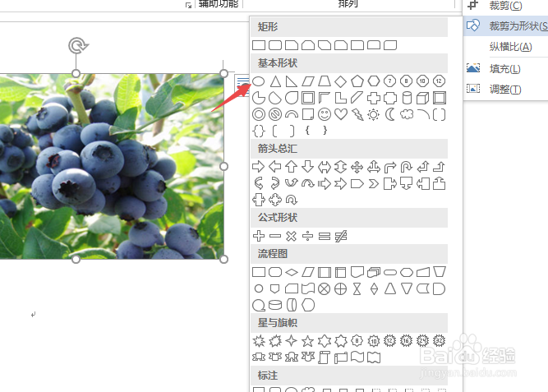The width and height of the screenshot is (548, 392).
Task: Choose the heart shape
Action: [x=341, y=114]
